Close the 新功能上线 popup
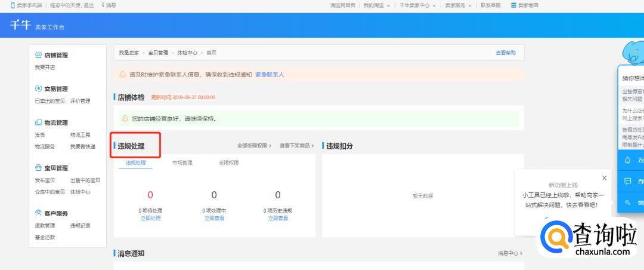Viewport: 644px width, 270px height. (604, 178)
